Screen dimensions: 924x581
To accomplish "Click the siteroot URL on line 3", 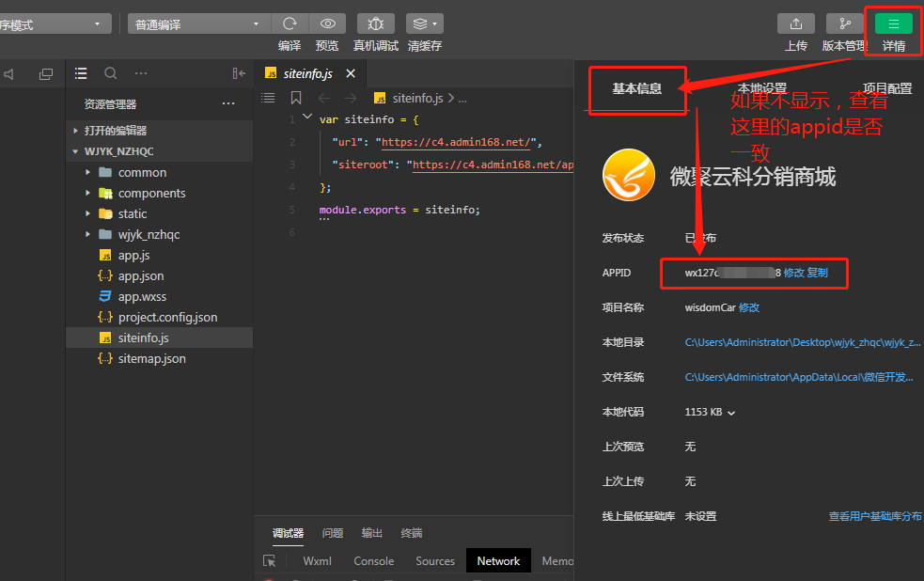I will [x=493, y=165].
